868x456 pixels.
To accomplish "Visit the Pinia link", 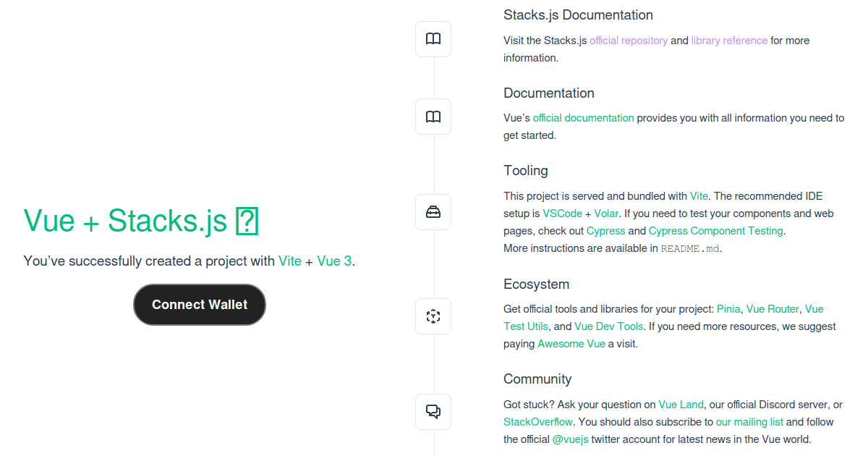I will coord(728,308).
